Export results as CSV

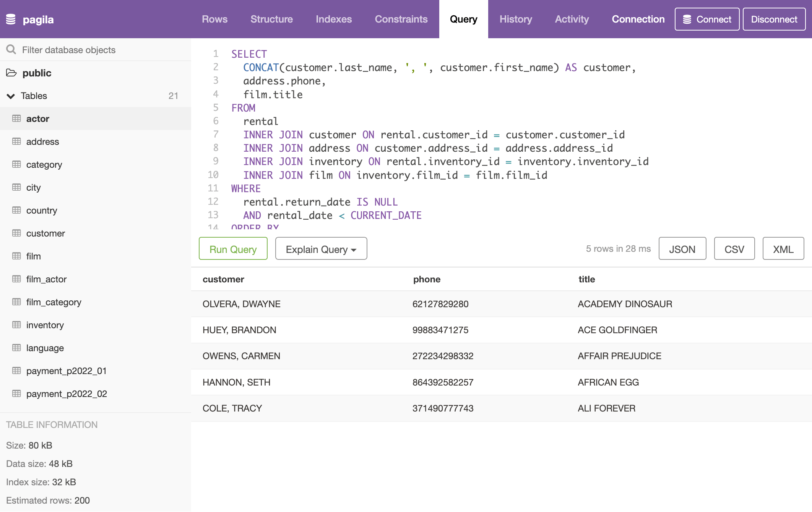[734, 249]
